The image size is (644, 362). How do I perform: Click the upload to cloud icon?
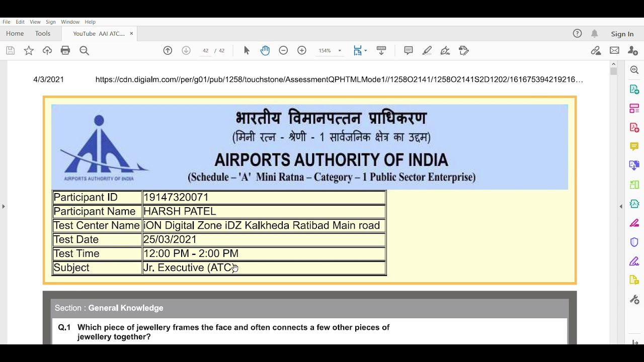click(47, 50)
